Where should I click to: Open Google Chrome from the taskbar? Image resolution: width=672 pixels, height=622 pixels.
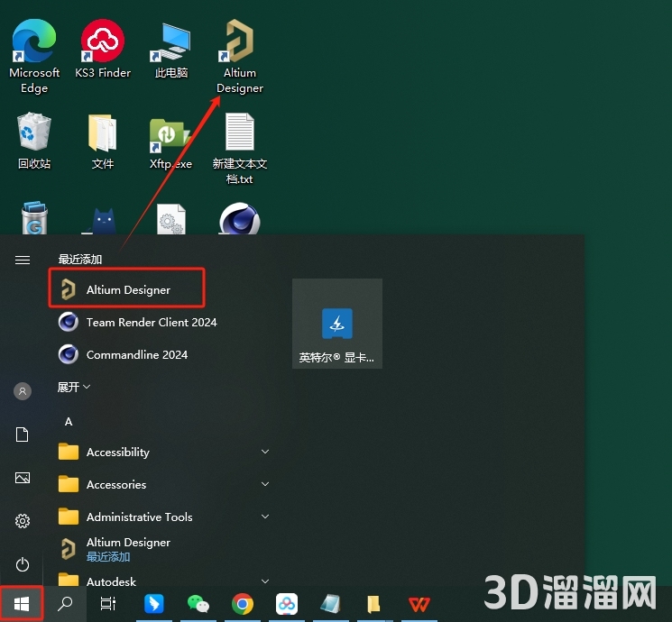(243, 604)
